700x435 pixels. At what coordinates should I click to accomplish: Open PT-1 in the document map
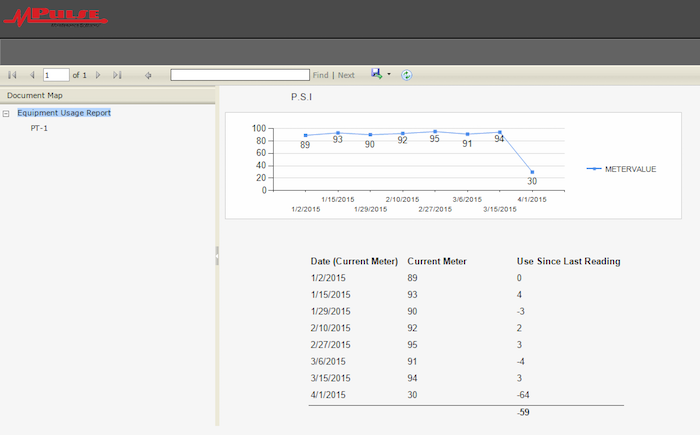40,128
